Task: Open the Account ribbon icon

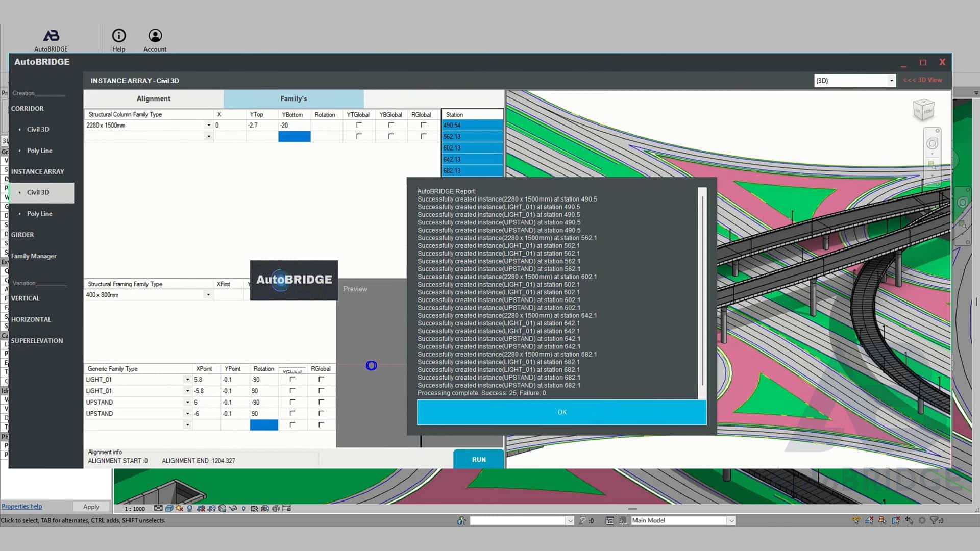Action: 155,40
